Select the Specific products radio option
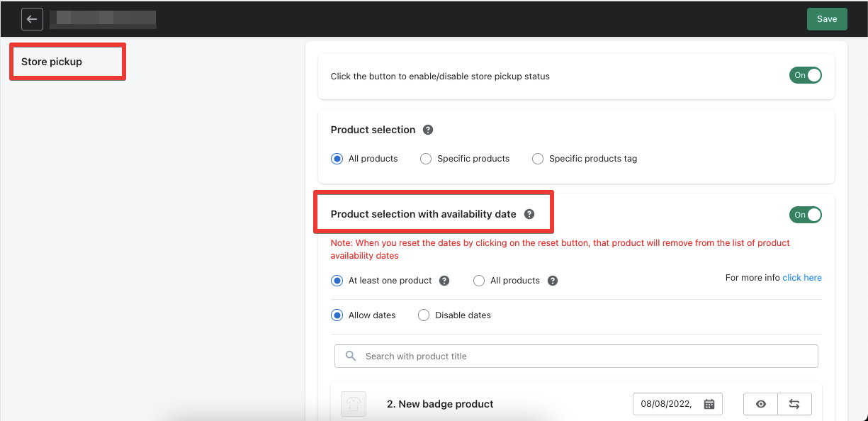The height and width of the screenshot is (421, 868). tap(426, 159)
